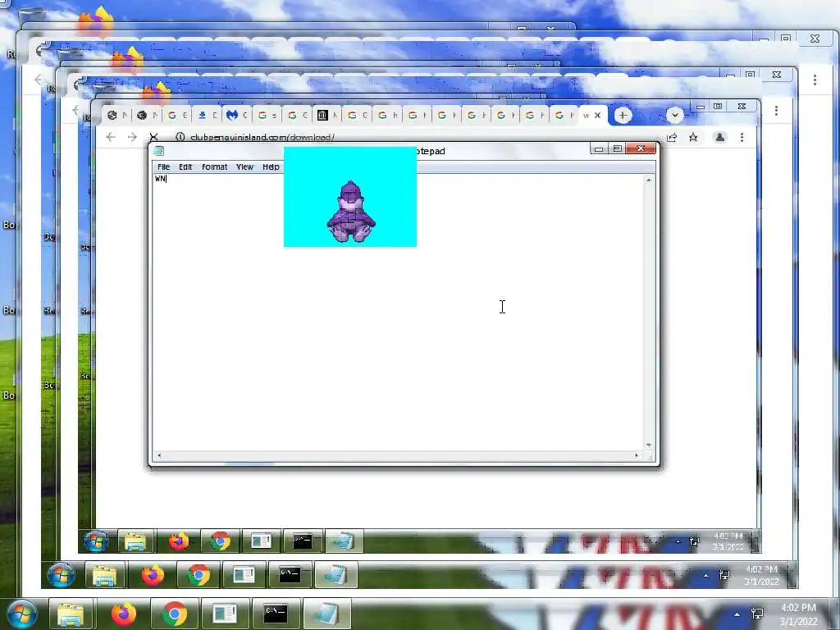Go back in the front Chrome window
The height and width of the screenshot is (630, 840).
point(111,137)
